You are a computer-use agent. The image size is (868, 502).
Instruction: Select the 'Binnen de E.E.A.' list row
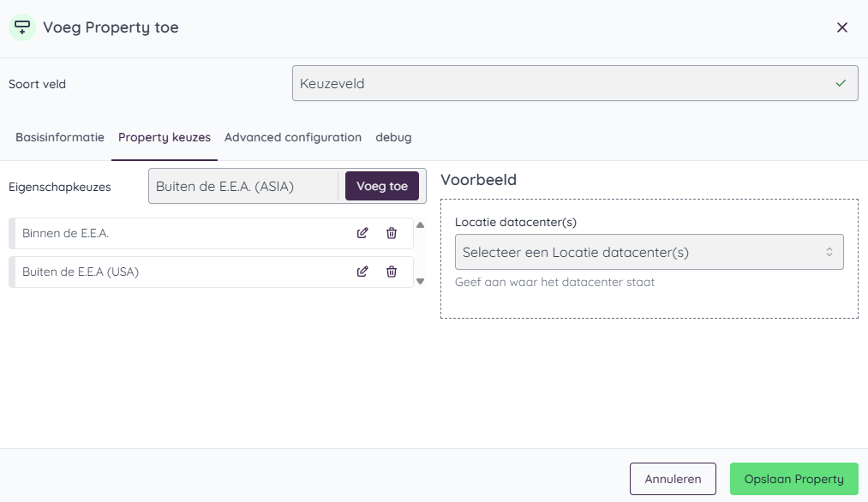[x=171, y=233]
